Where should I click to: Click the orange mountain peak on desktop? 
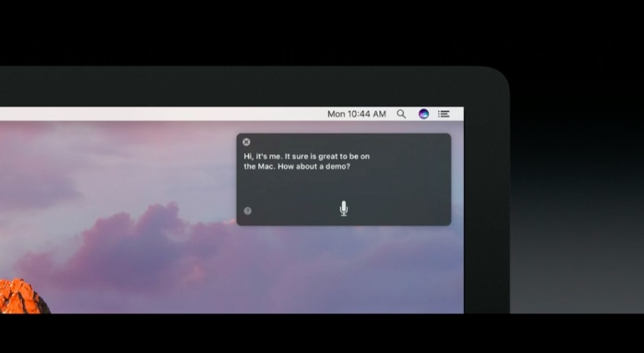(x=23, y=296)
